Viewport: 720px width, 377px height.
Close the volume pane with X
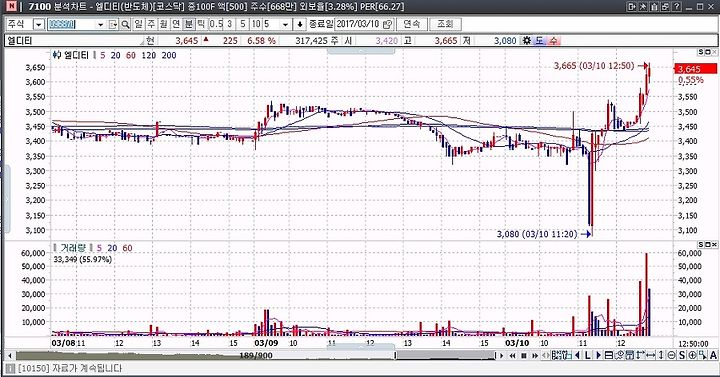714,244
